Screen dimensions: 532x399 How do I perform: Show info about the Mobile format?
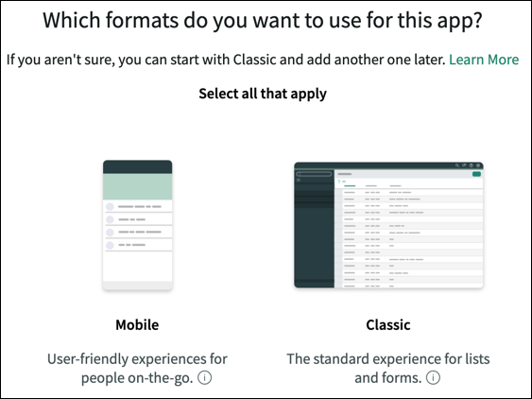tap(205, 377)
